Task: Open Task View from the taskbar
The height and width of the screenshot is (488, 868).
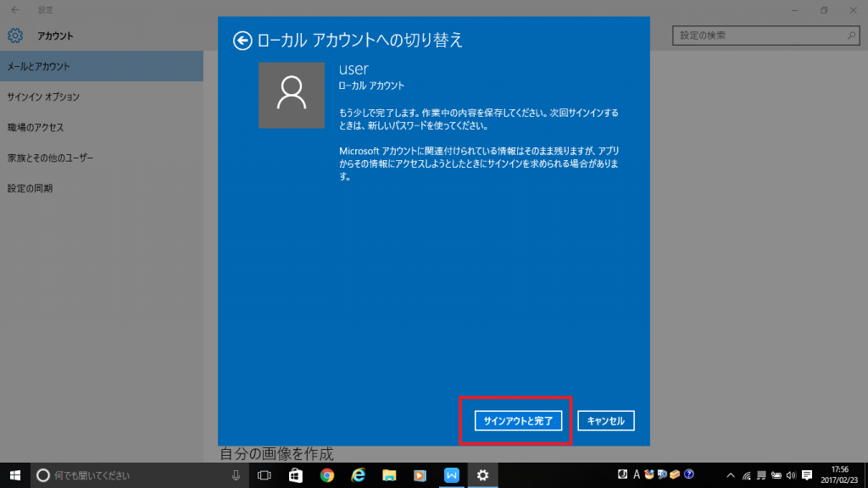Action: pyautogui.click(x=262, y=475)
